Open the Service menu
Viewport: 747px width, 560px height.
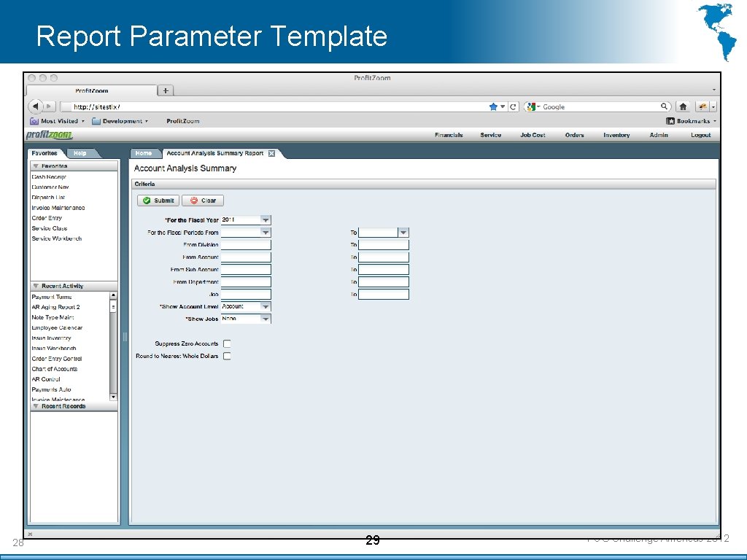(x=491, y=135)
